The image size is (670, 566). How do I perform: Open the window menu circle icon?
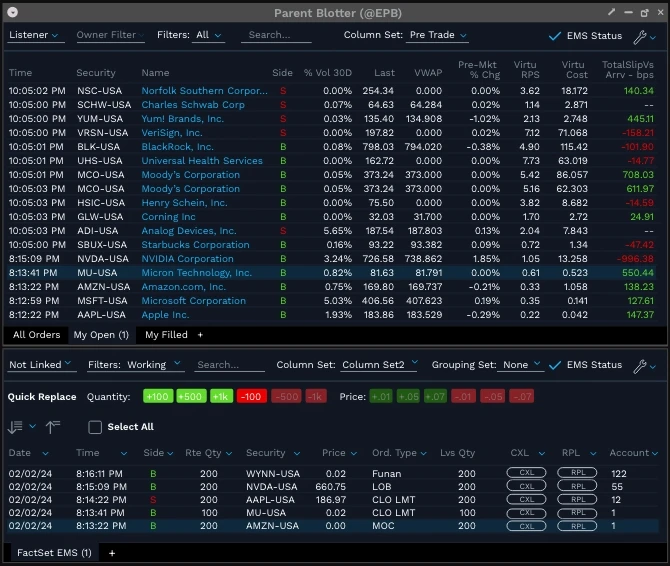pos(13,12)
